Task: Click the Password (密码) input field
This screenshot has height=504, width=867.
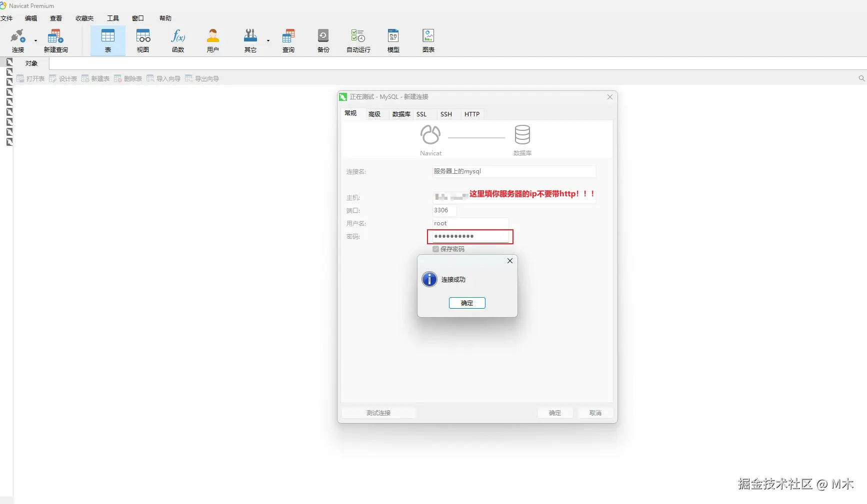Action: coord(470,236)
